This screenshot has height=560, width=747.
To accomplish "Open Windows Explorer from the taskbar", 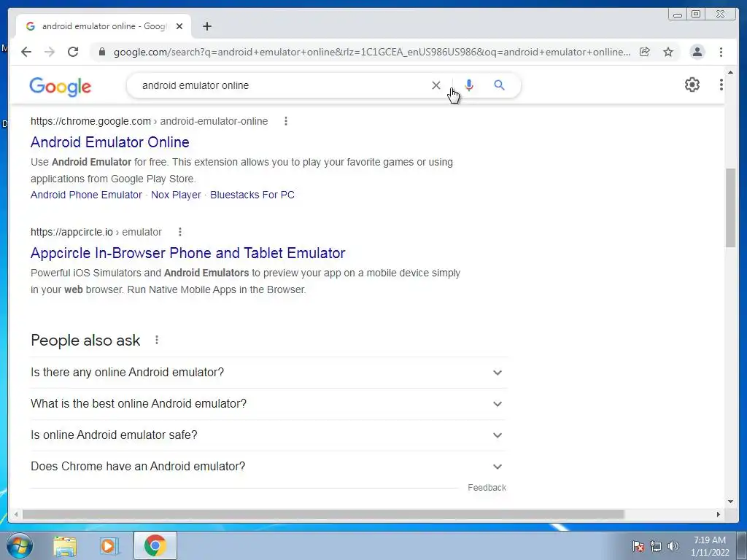I will pos(65,546).
